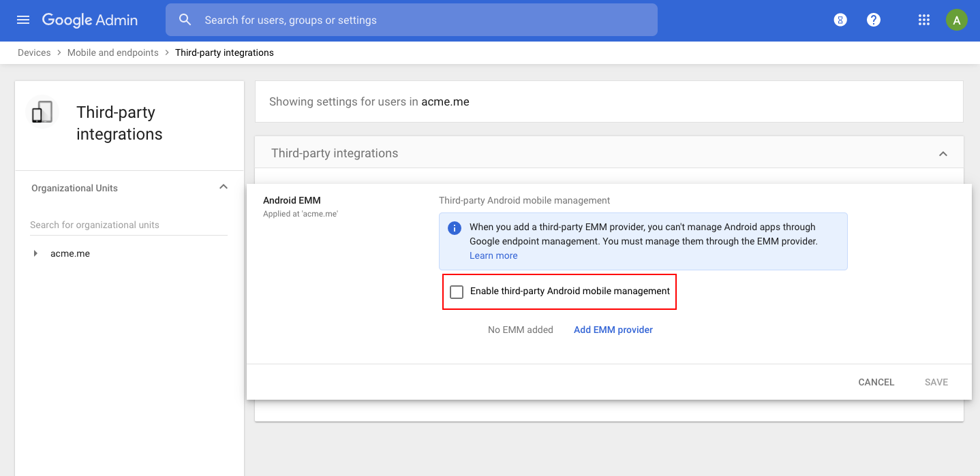Open the Google apps grid
The image size is (980, 476).
(924, 20)
